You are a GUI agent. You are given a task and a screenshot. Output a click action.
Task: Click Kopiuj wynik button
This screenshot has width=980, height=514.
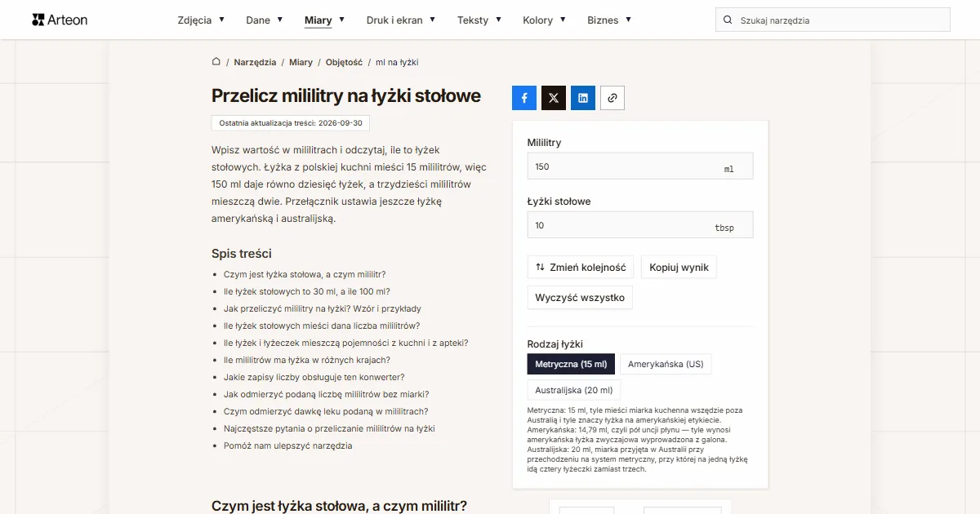click(679, 267)
